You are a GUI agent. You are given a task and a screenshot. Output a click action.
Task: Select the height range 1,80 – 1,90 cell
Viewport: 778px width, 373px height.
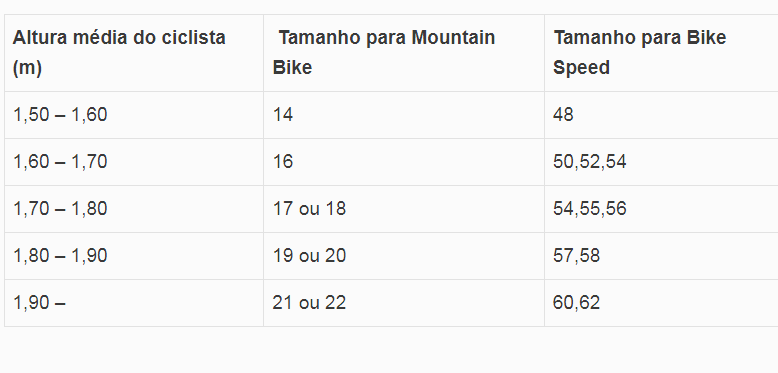point(134,256)
